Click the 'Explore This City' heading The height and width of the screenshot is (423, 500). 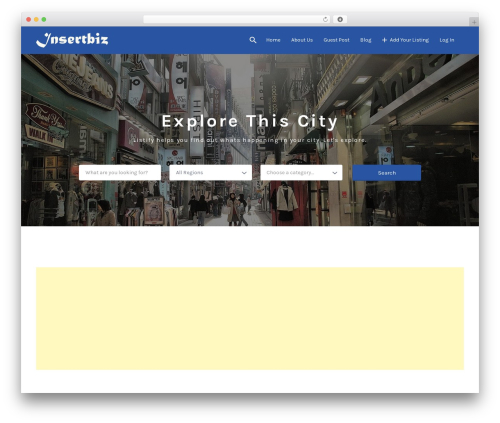coord(250,121)
